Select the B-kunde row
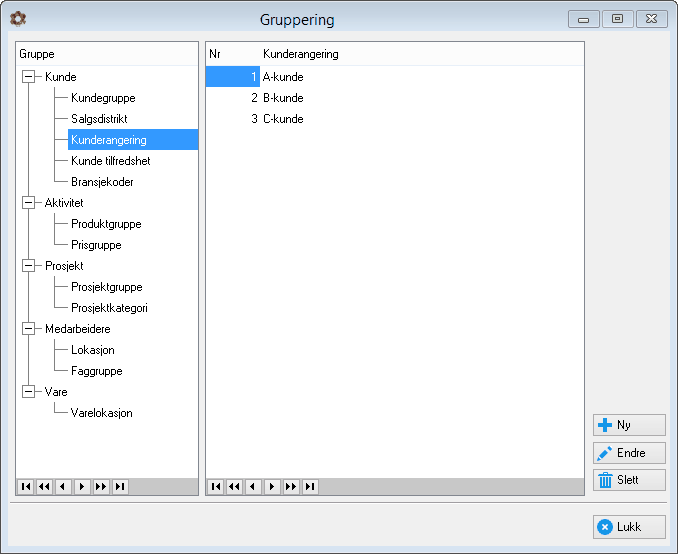 pyautogui.click(x=395, y=98)
